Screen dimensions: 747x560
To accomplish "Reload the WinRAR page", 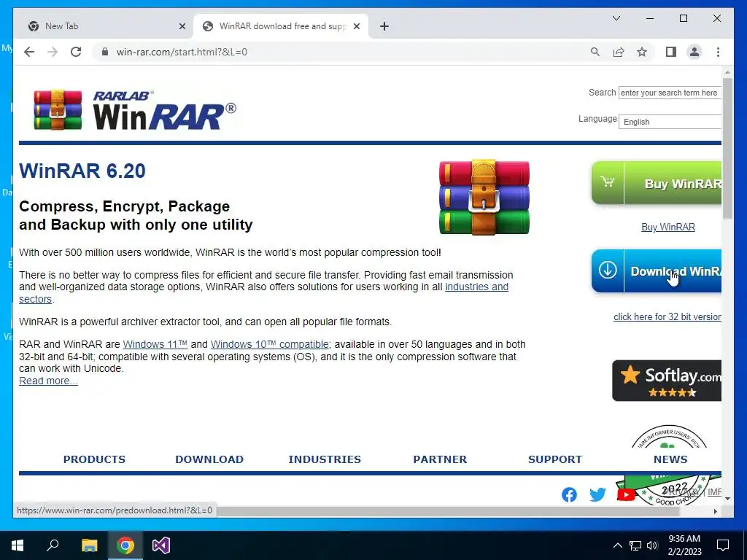I will (x=76, y=52).
